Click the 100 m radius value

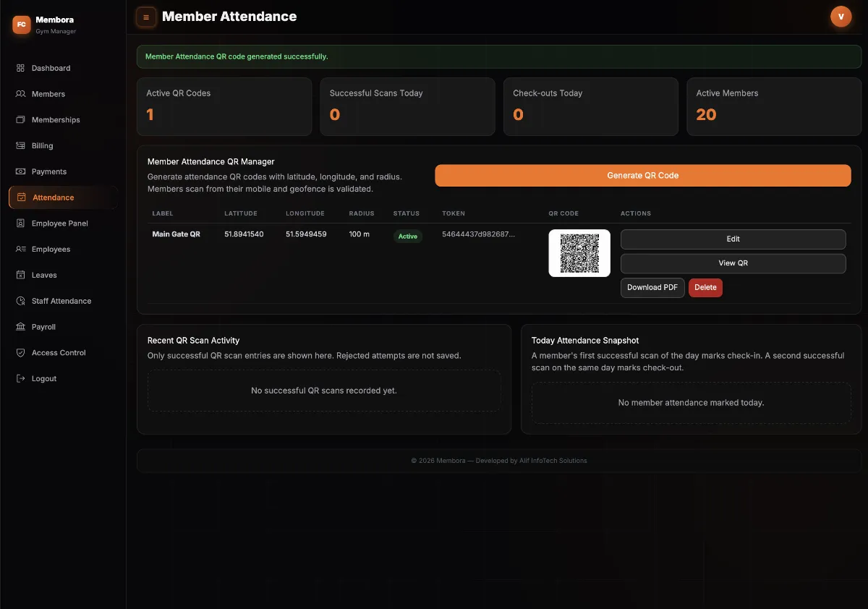click(x=359, y=234)
